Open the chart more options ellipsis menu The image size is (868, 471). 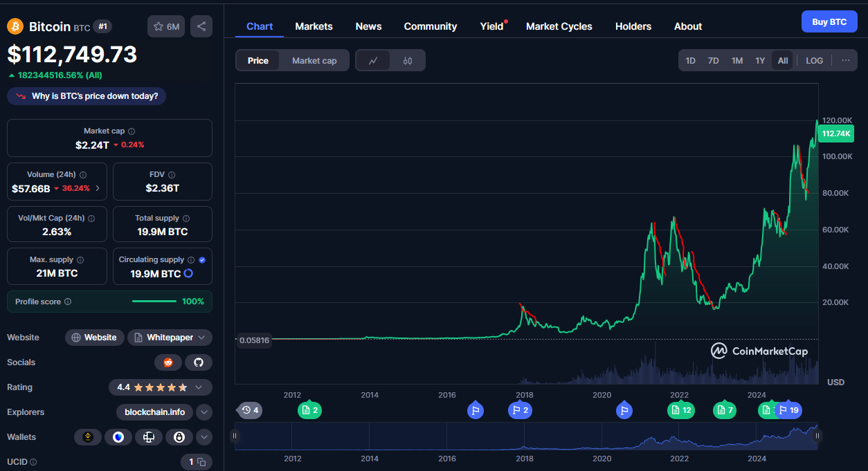[846, 60]
